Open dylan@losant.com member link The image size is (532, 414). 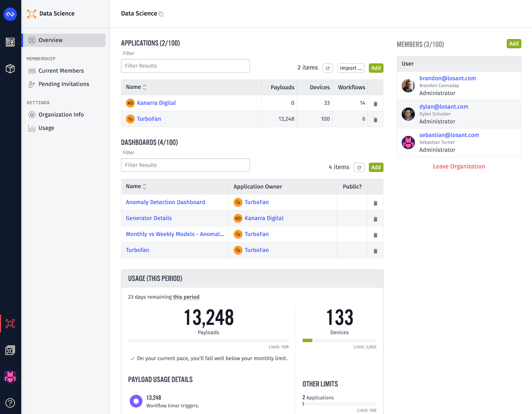tap(444, 106)
